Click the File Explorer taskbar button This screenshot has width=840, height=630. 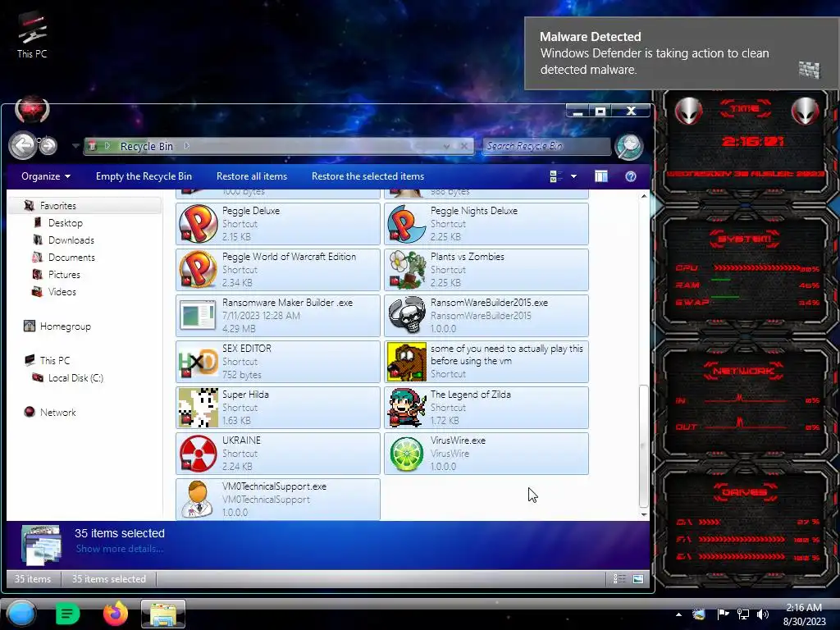pyautogui.click(x=163, y=614)
